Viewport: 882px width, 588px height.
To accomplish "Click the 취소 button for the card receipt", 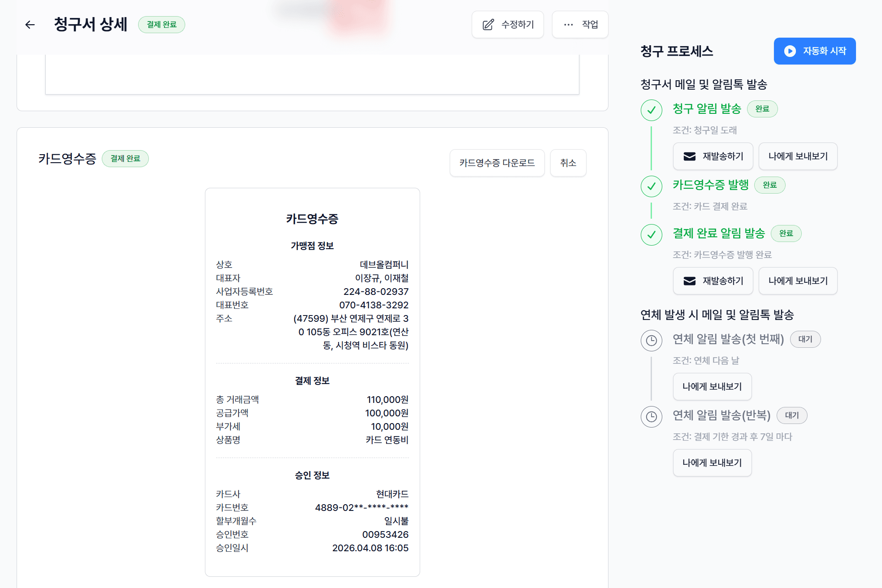I will coord(568,163).
